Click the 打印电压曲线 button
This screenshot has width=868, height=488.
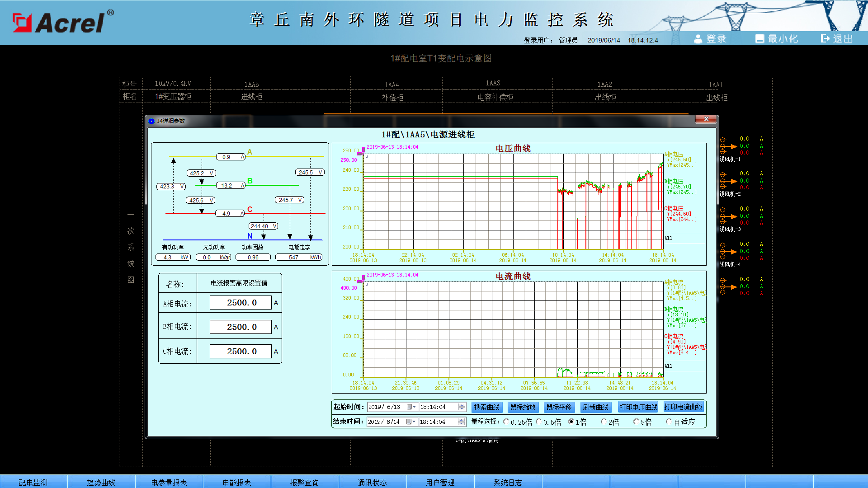pyautogui.click(x=638, y=407)
